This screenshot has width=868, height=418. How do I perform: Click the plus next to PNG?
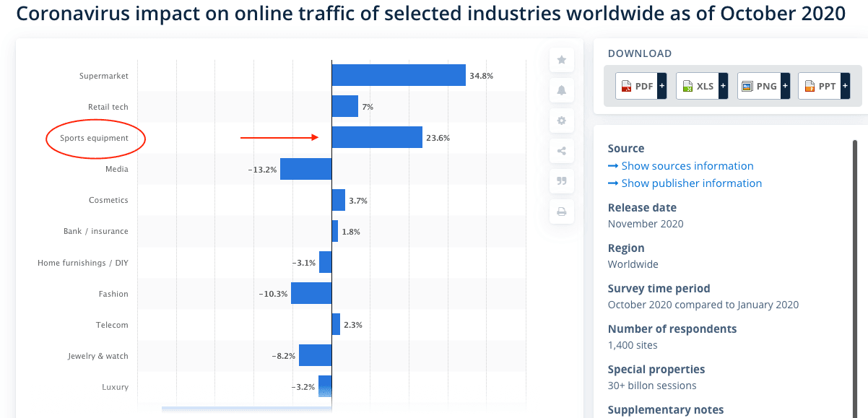pos(784,86)
